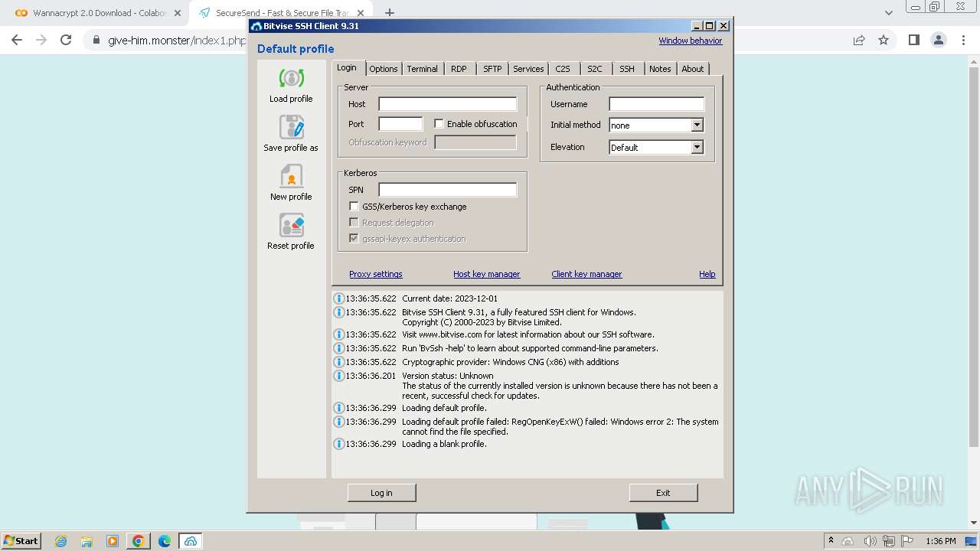Open the RDP tab

pos(459,69)
